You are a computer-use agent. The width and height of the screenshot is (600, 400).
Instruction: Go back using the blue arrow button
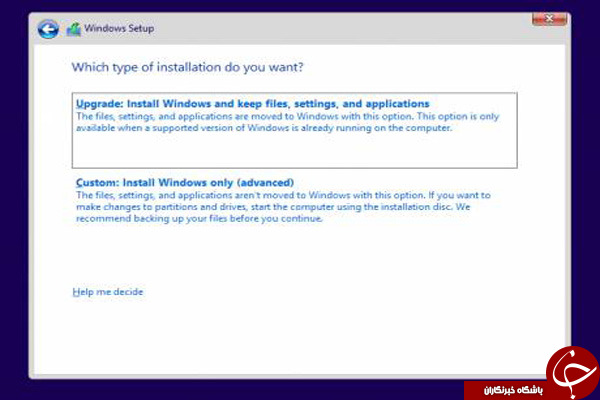48,29
